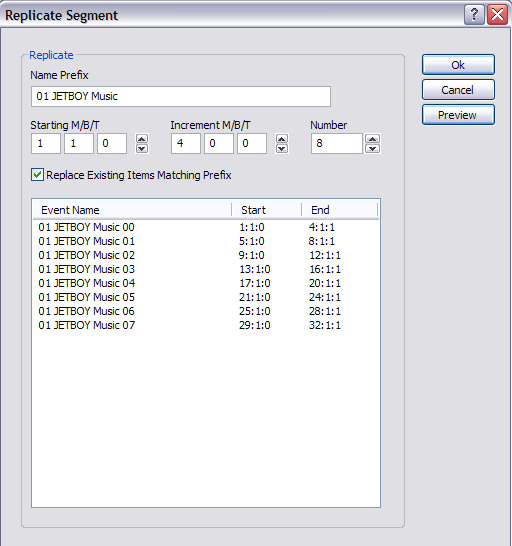Click the help question mark icon
This screenshot has width=512, height=546.
(474, 15)
